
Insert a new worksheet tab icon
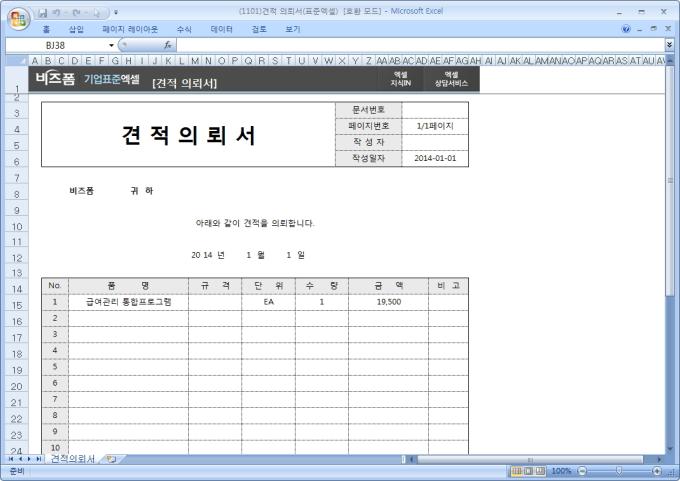tap(111, 459)
